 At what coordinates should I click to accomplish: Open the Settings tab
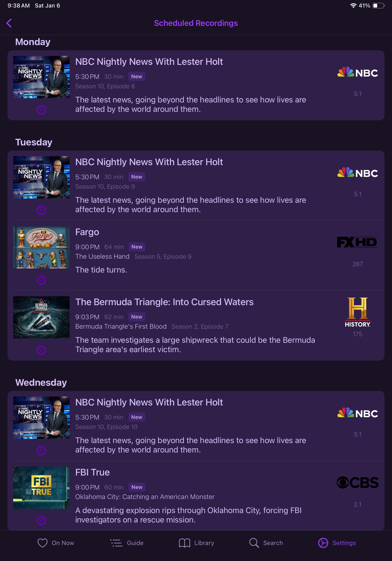coord(337,543)
